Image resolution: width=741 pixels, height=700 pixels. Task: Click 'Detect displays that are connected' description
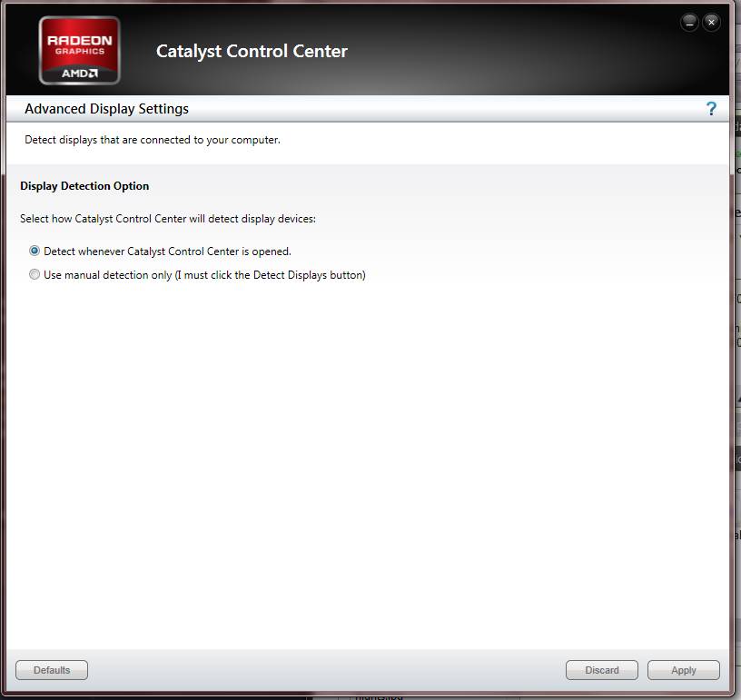(153, 140)
